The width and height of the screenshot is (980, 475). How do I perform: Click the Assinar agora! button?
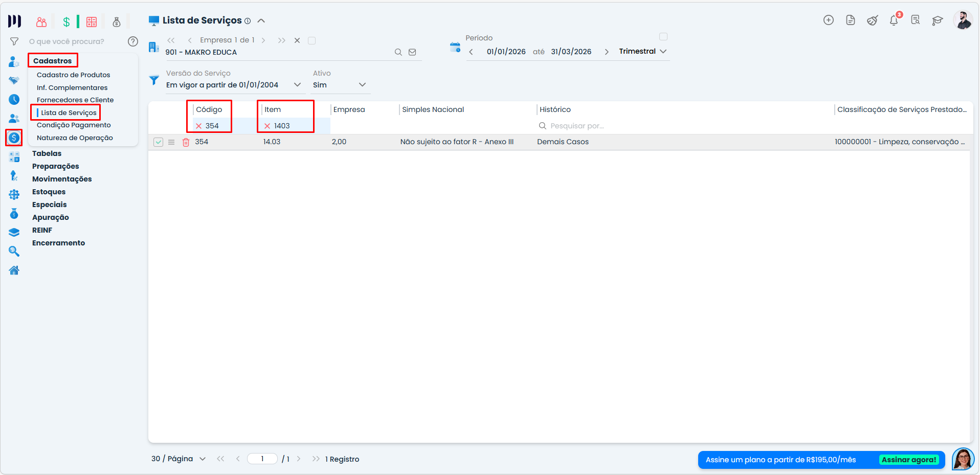tap(909, 460)
